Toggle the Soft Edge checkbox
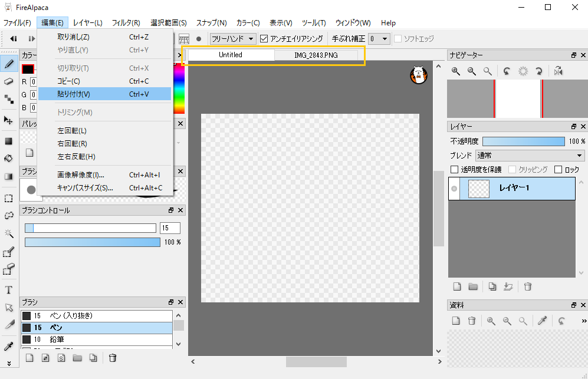 pyautogui.click(x=398, y=39)
